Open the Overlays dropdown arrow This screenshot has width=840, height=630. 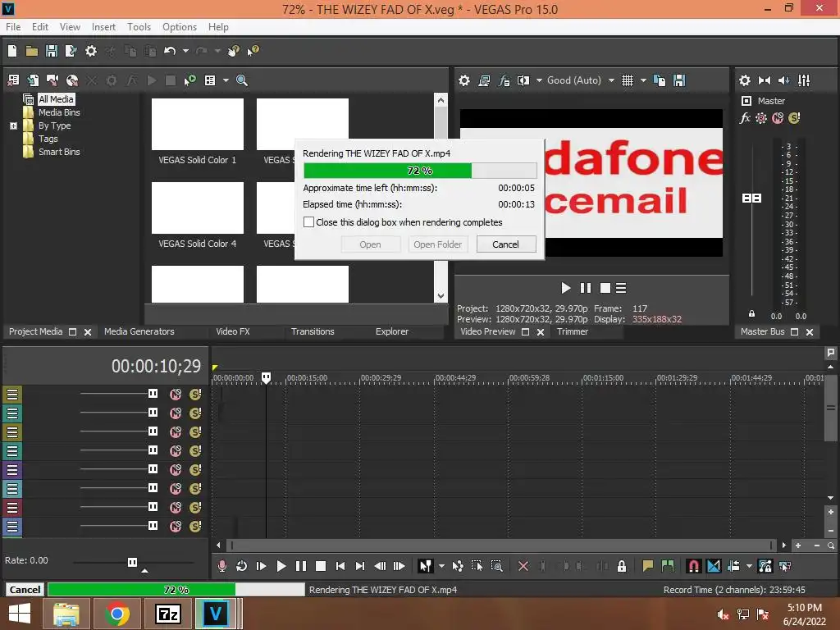(643, 80)
